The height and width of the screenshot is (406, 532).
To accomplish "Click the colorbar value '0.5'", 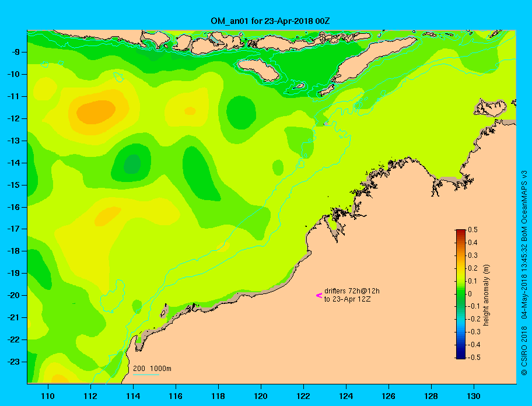I will click(473, 230).
